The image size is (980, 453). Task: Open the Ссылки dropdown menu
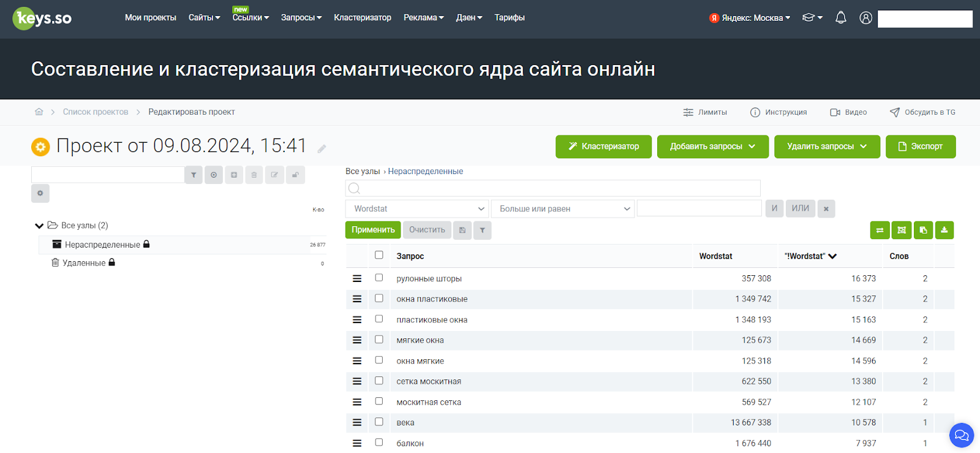251,18
